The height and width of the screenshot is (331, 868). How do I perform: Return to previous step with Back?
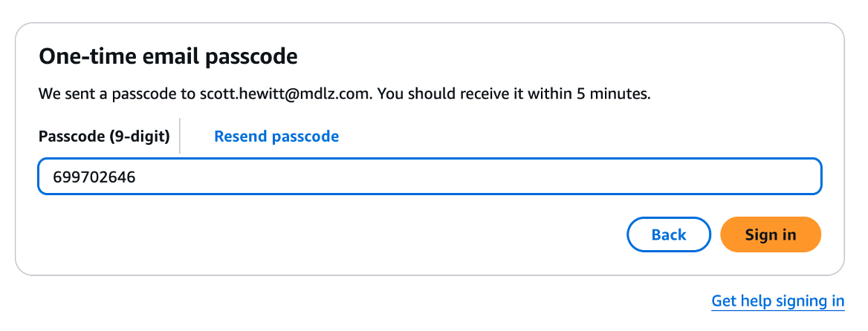coord(668,235)
